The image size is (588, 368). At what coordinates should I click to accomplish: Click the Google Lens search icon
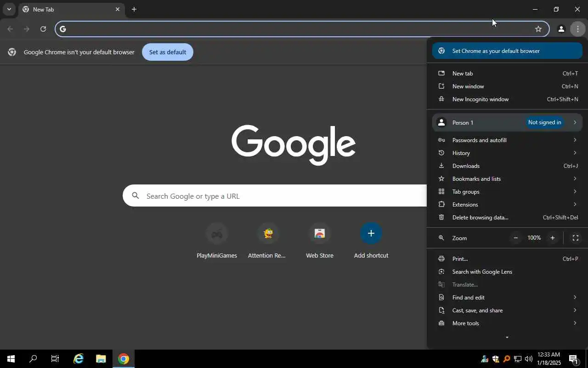441,271
